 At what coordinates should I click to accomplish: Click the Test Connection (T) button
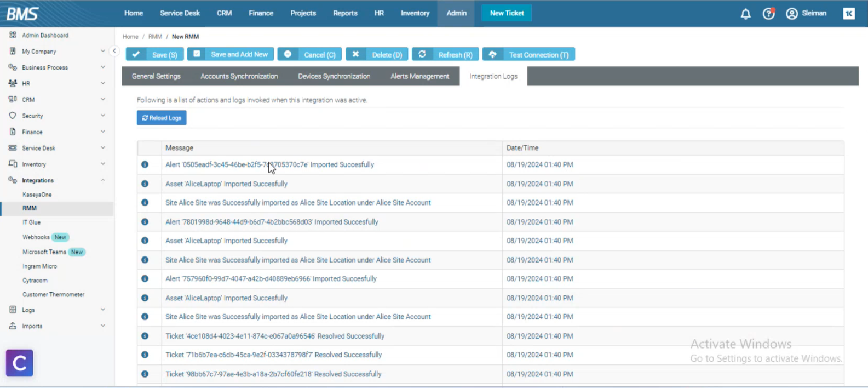coord(528,55)
